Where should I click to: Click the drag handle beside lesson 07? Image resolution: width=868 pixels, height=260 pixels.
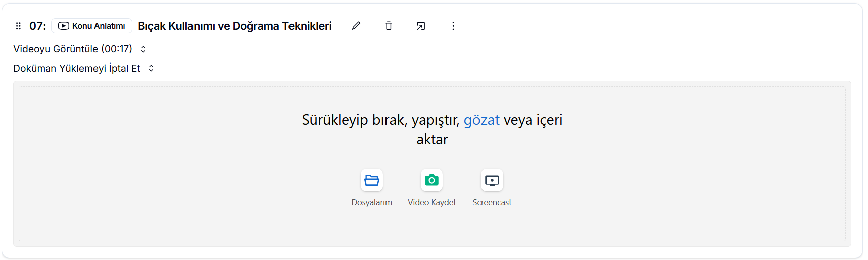pos(18,26)
